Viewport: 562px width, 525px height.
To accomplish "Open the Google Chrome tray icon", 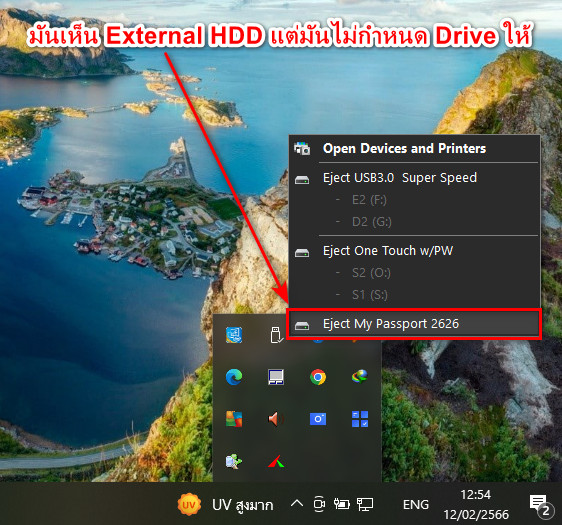I will [x=318, y=377].
